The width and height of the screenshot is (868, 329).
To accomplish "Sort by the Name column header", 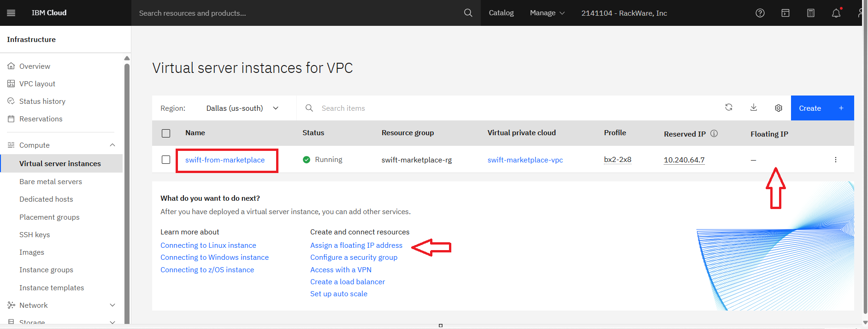I will [x=195, y=133].
